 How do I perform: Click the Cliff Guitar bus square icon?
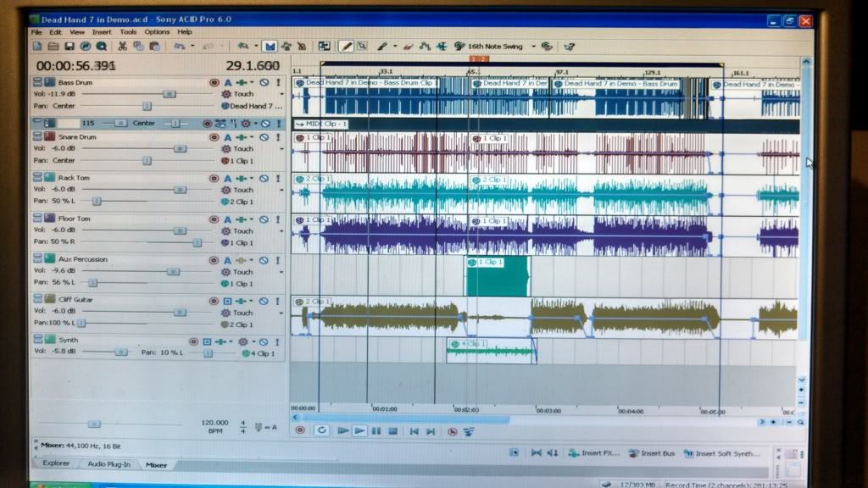(x=227, y=301)
